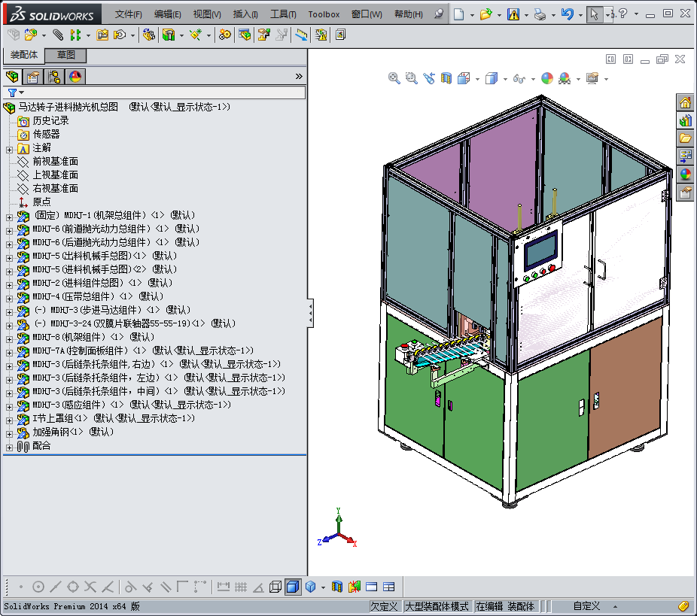Viewport: 697px width, 616px height.
Task: Expand the 配合 mates folder
Action: coord(9,448)
